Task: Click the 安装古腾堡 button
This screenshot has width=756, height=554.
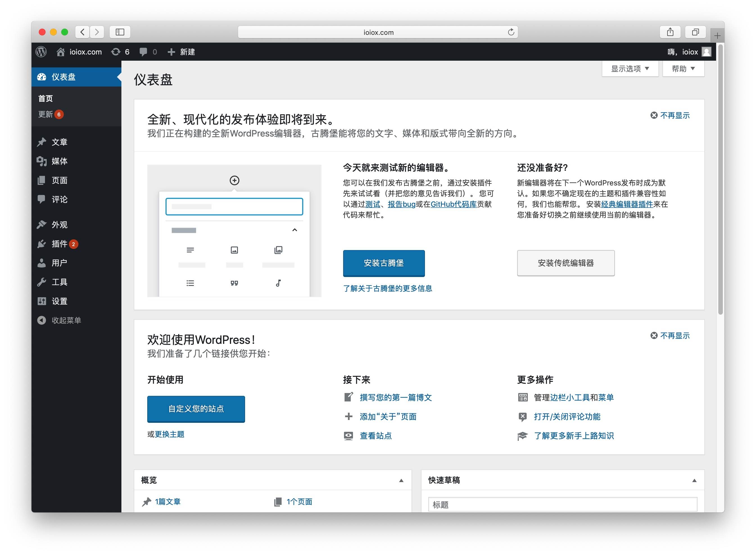Action: coord(383,263)
